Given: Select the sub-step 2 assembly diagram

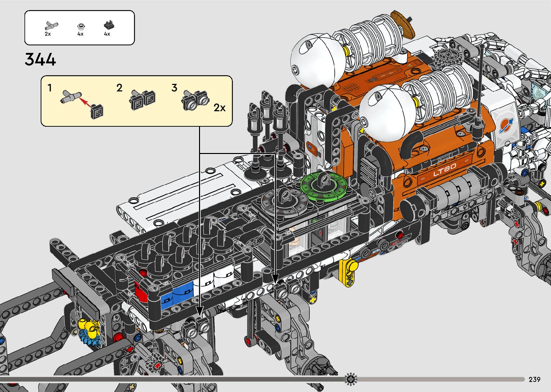Looking at the screenshot, I should pos(143,100).
